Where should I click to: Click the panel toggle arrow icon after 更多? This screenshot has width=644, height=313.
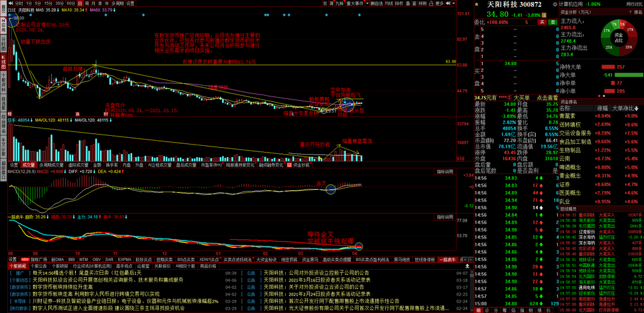448,3
